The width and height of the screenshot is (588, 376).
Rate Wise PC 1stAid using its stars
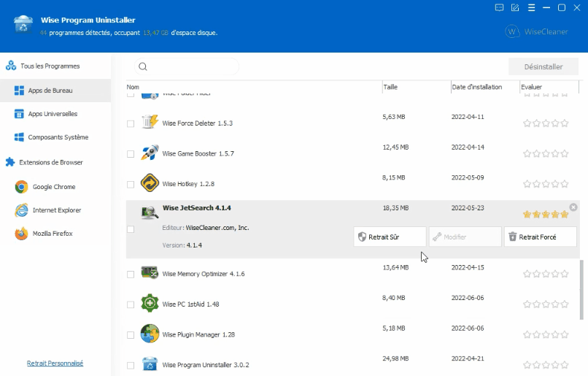click(546, 304)
